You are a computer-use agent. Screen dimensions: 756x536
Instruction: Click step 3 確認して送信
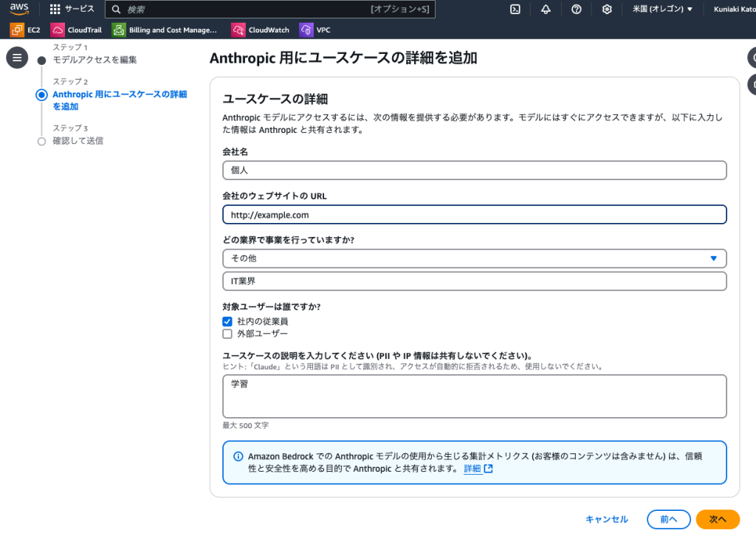point(78,141)
